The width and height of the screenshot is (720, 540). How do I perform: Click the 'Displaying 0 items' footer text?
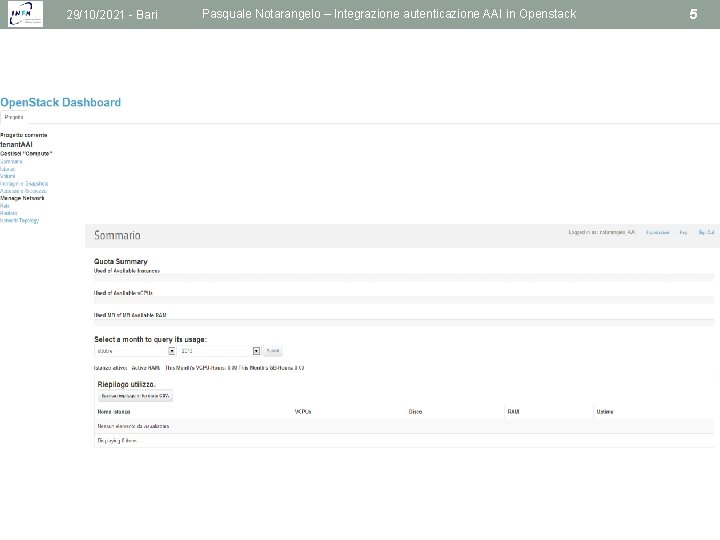click(117, 441)
